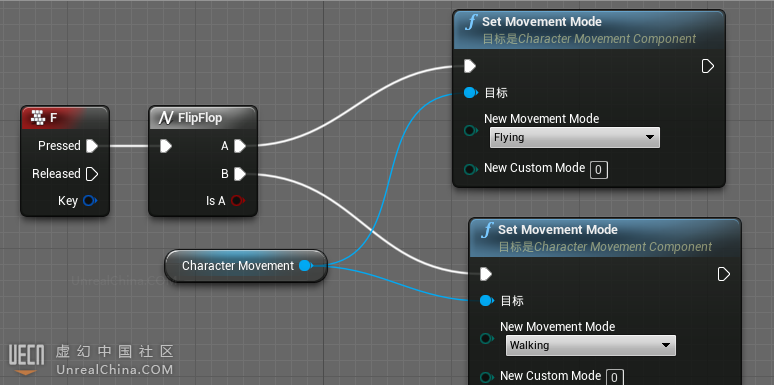
Task: Click the Pressed output pin on F node
Action: [92, 146]
